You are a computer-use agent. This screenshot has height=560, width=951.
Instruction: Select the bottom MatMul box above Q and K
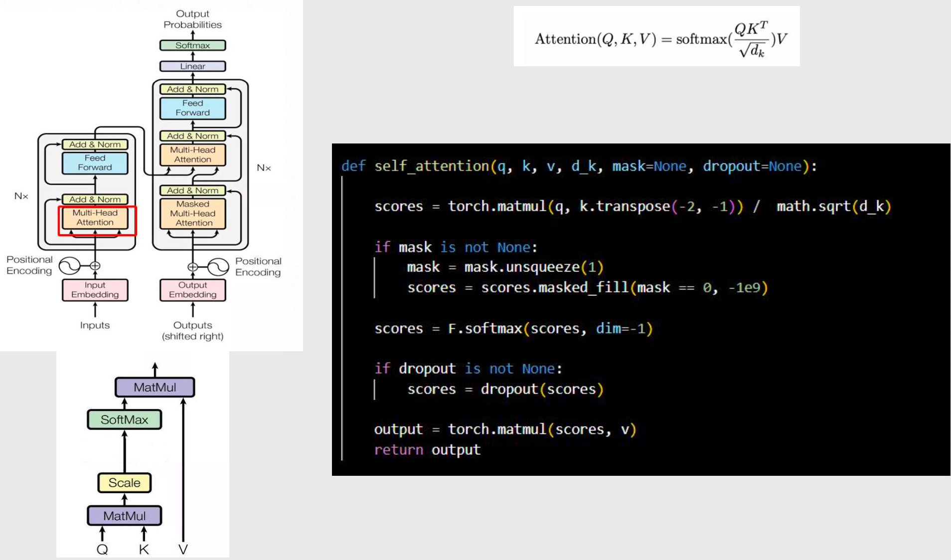125,516
